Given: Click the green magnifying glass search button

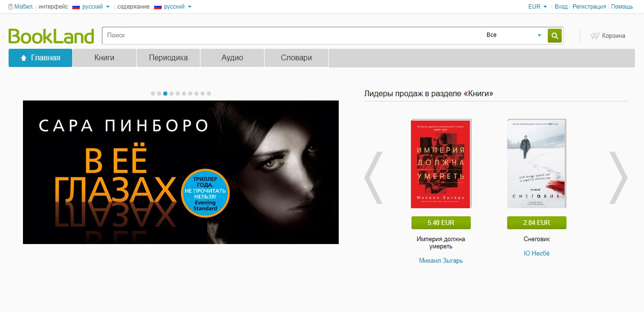Looking at the screenshot, I should point(555,35).
